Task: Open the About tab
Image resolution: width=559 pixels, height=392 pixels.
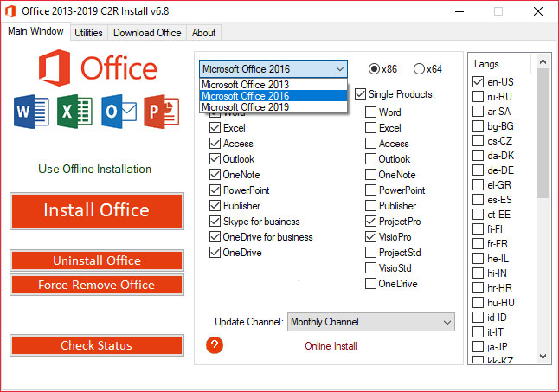Action: tap(204, 33)
